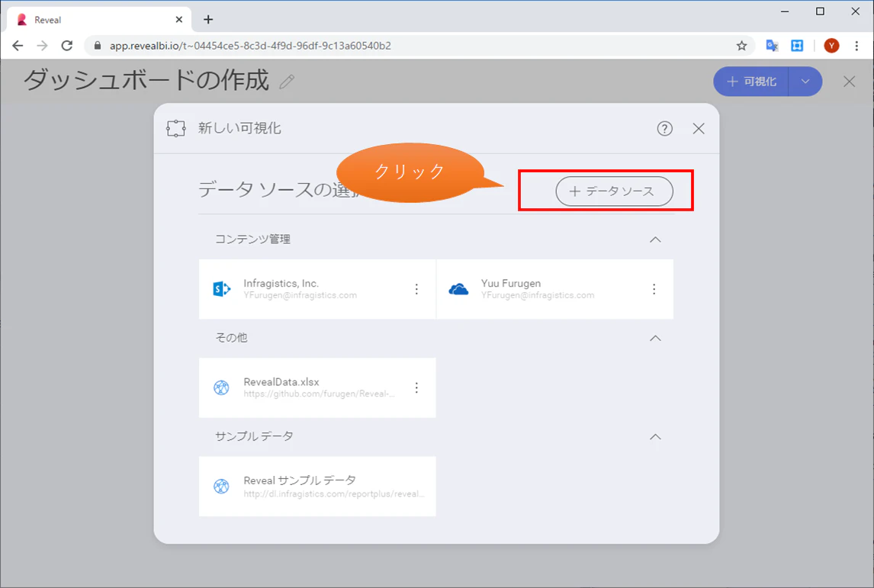Screen dimensions: 874x588
Task: Collapse the サンプル データ section
Action: [x=656, y=437]
